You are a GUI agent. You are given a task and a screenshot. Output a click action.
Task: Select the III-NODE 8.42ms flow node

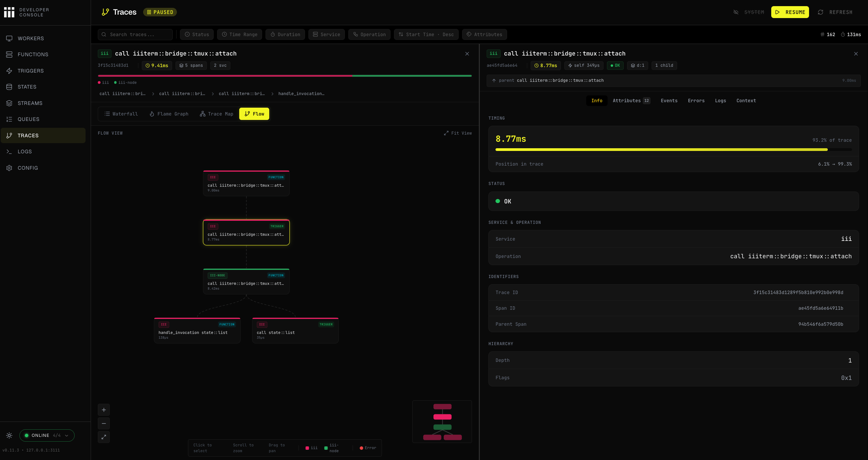point(246,281)
